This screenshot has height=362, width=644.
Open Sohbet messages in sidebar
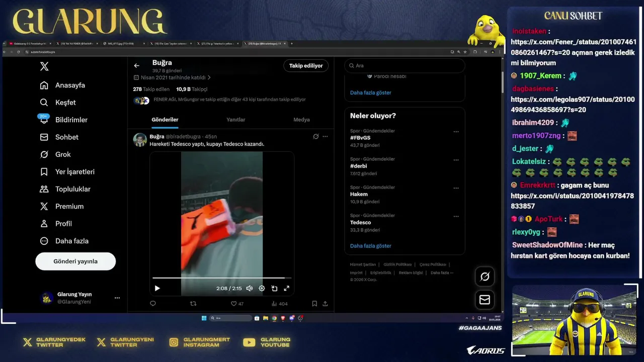point(59,137)
